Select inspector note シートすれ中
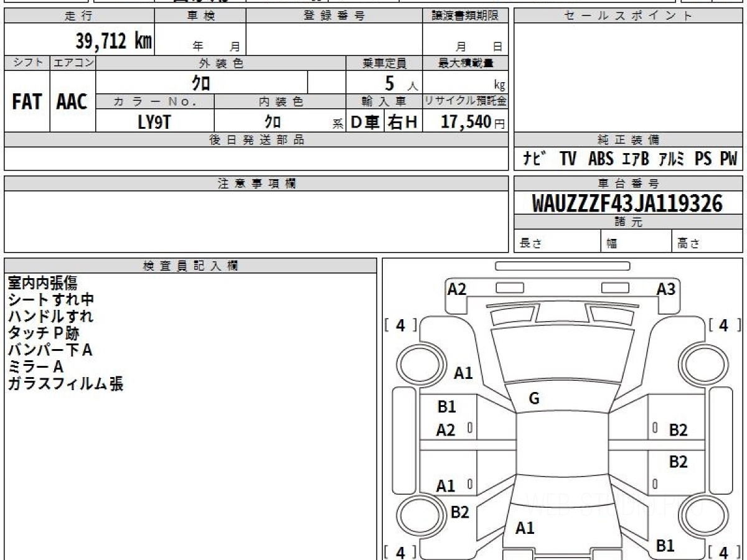Image resolution: width=747 pixels, height=560 pixels. click(x=50, y=299)
